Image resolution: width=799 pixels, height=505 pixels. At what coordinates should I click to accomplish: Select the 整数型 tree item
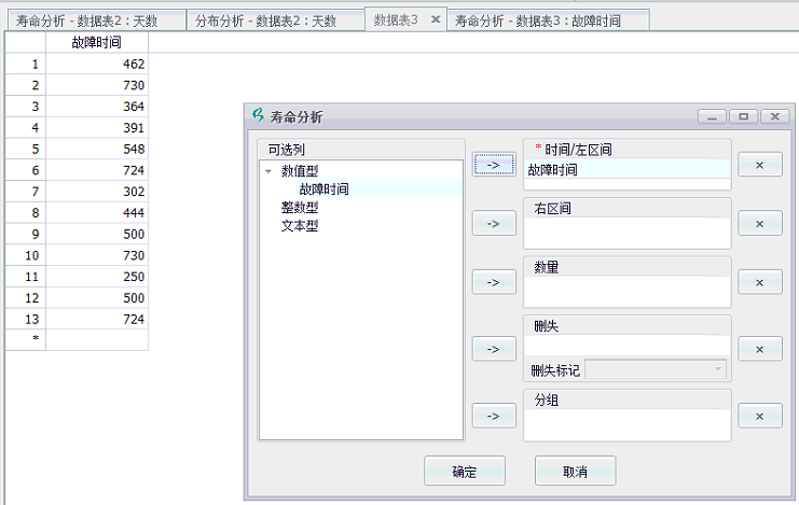(299, 207)
